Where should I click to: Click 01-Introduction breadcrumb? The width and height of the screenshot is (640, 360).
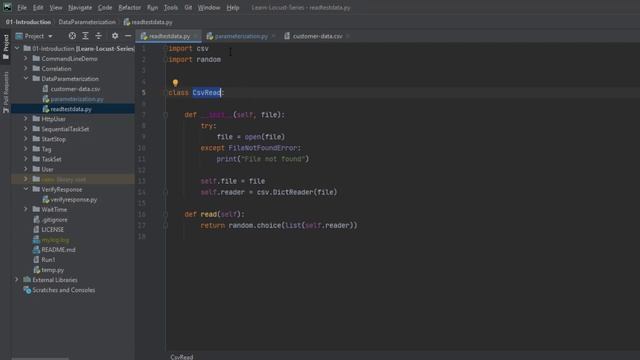tap(28, 22)
